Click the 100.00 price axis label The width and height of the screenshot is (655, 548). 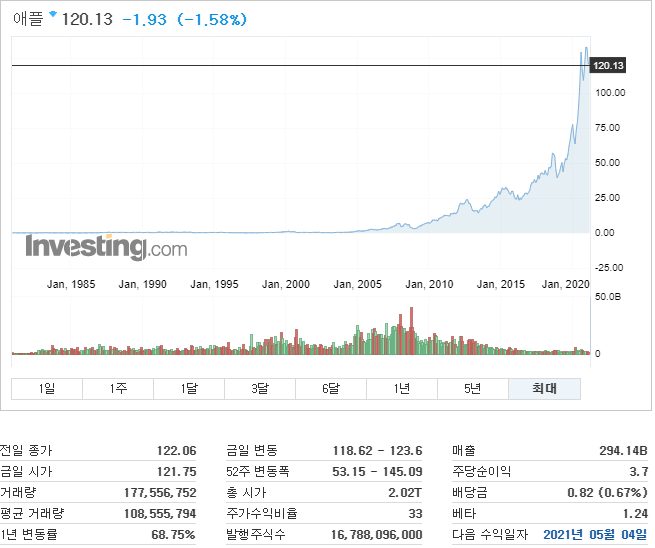point(610,93)
